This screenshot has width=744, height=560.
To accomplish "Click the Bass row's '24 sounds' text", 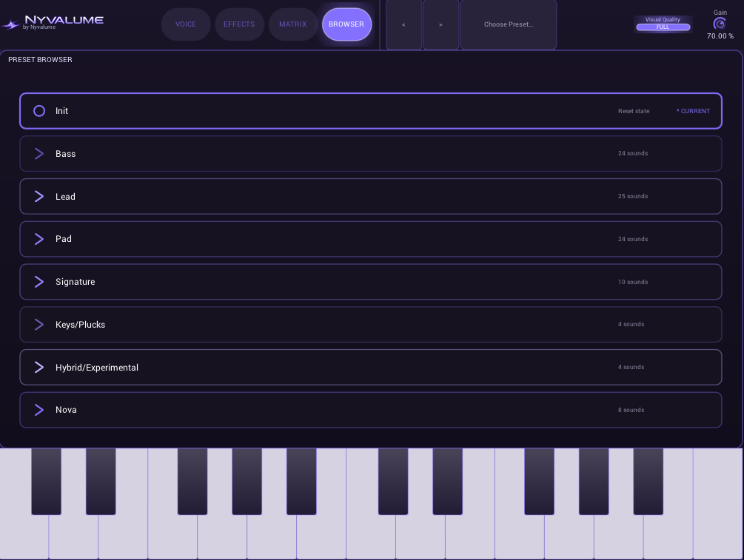I will 632,153.
